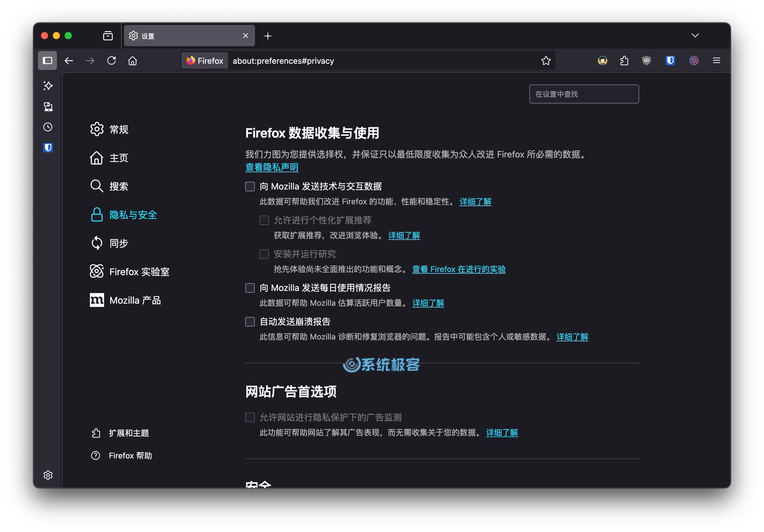The image size is (764, 532).
Task: Click 详细了解 next to 获取扩展推荐
Action: (x=404, y=235)
